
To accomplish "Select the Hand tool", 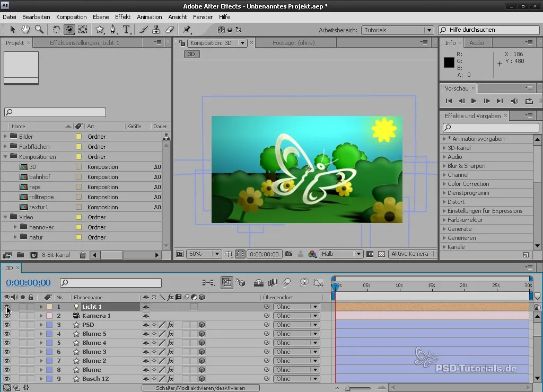I will pyautogui.click(x=25, y=30).
